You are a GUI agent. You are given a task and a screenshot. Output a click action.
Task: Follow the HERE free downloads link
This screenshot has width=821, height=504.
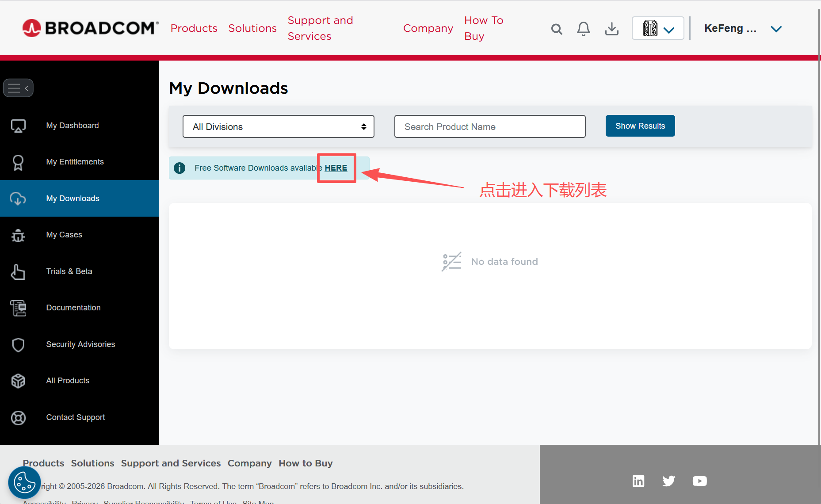(336, 168)
